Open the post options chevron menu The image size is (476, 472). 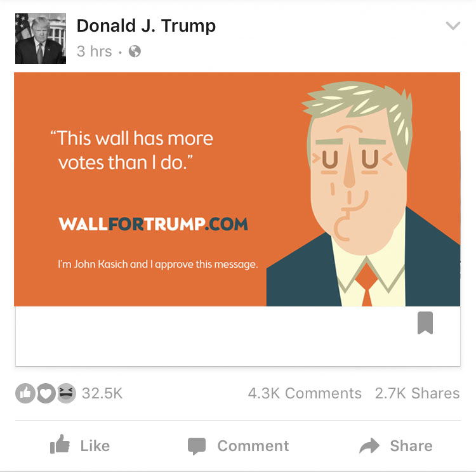[453, 25]
